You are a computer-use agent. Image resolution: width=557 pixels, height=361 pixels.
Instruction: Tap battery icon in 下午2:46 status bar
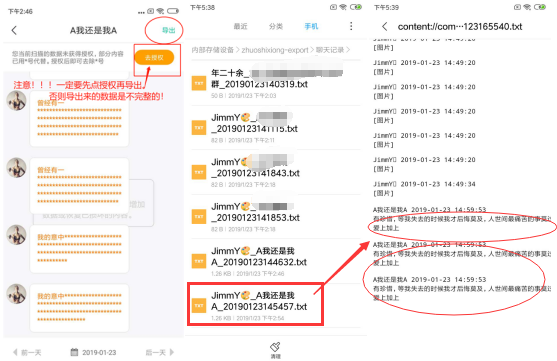[173, 11]
